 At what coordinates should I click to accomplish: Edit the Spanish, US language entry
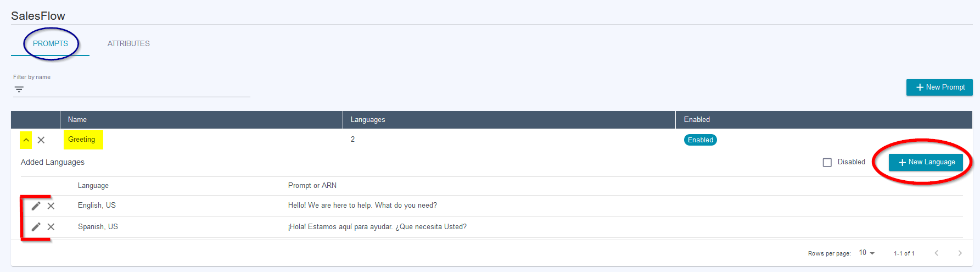36,226
